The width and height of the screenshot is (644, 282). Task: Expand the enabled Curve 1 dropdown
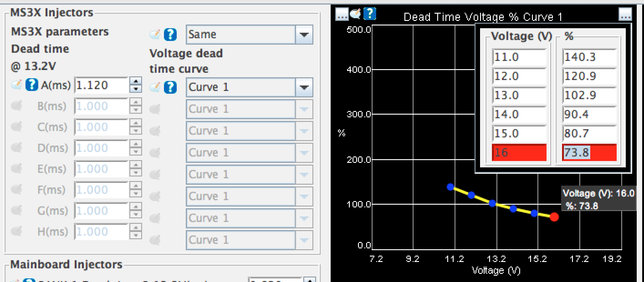tap(303, 87)
